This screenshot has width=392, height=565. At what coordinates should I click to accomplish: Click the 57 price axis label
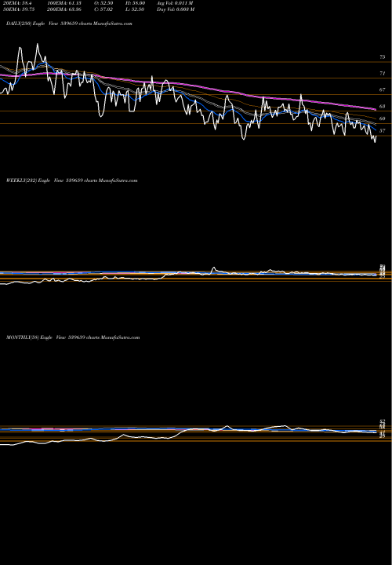383,131
